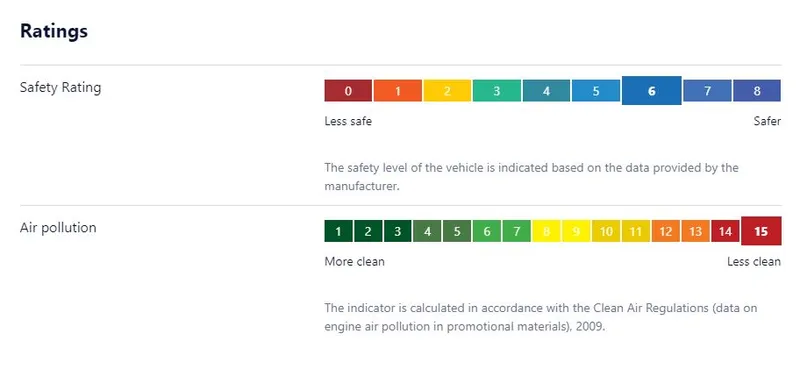This screenshot has width=800, height=382.
Task: Click the Air pollution label
Action: click(58, 227)
